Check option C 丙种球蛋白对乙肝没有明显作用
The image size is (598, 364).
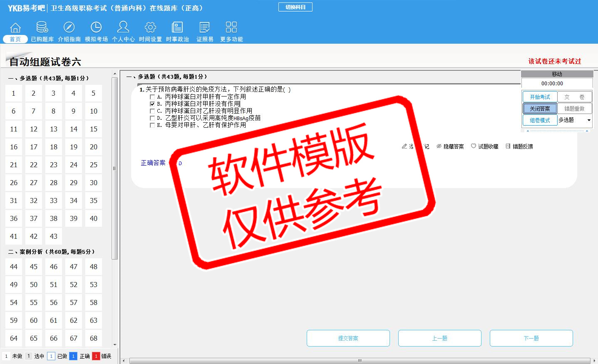(x=152, y=111)
